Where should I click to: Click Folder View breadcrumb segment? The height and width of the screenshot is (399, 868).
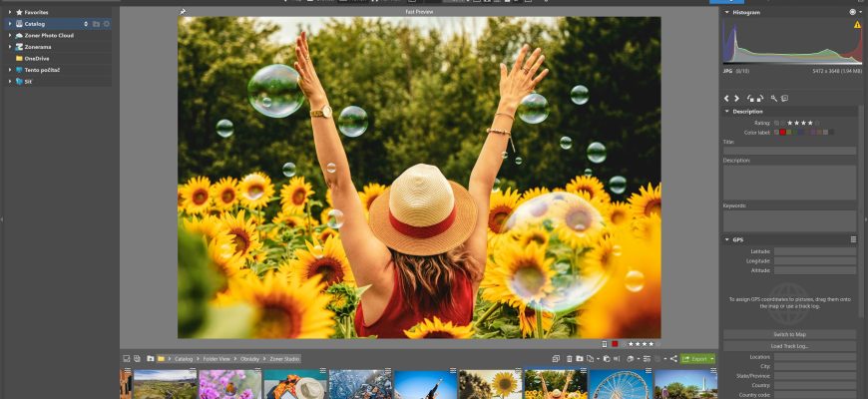coord(217,359)
